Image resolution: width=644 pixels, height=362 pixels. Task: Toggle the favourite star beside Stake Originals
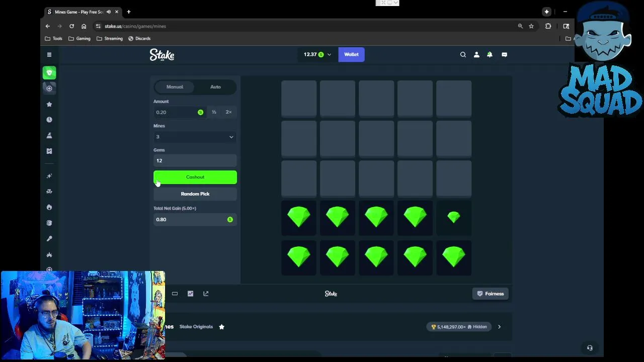(x=221, y=327)
